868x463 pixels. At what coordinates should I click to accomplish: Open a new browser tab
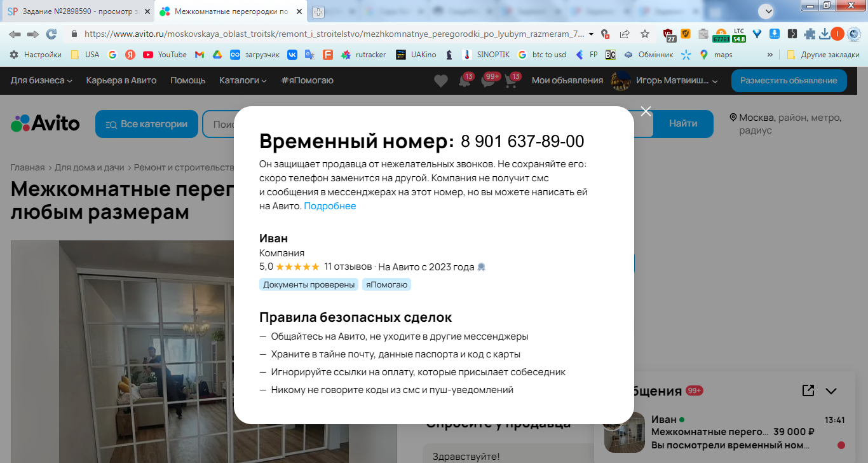(318, 11)
